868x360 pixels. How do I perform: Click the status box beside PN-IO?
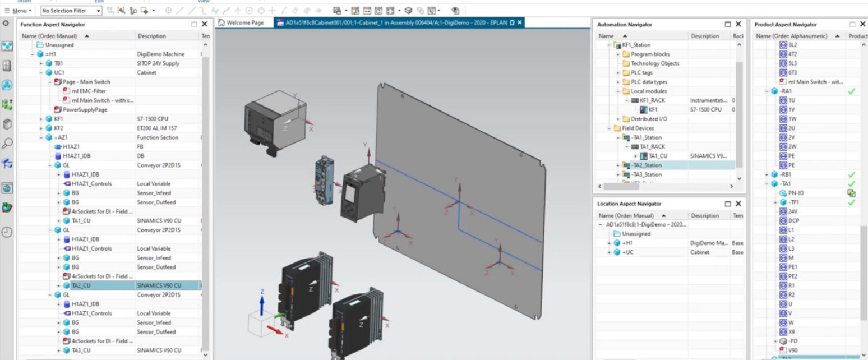tap(851, 193)
